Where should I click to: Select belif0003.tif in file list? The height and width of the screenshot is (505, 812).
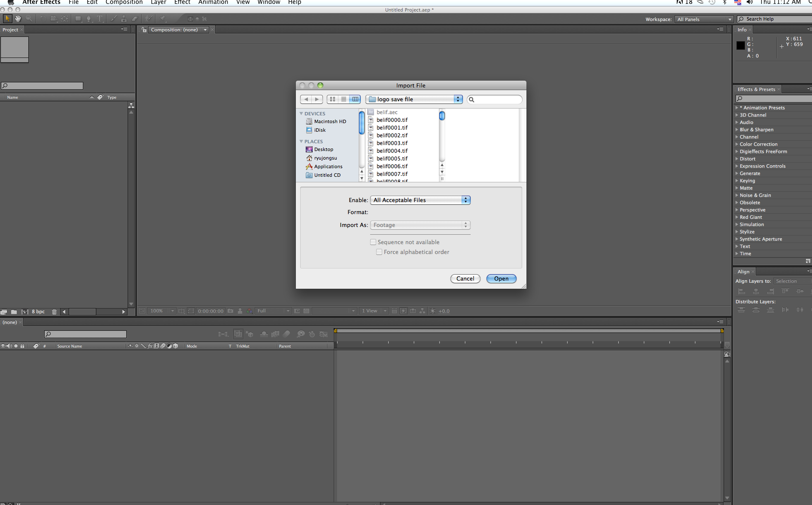(392, 143)
